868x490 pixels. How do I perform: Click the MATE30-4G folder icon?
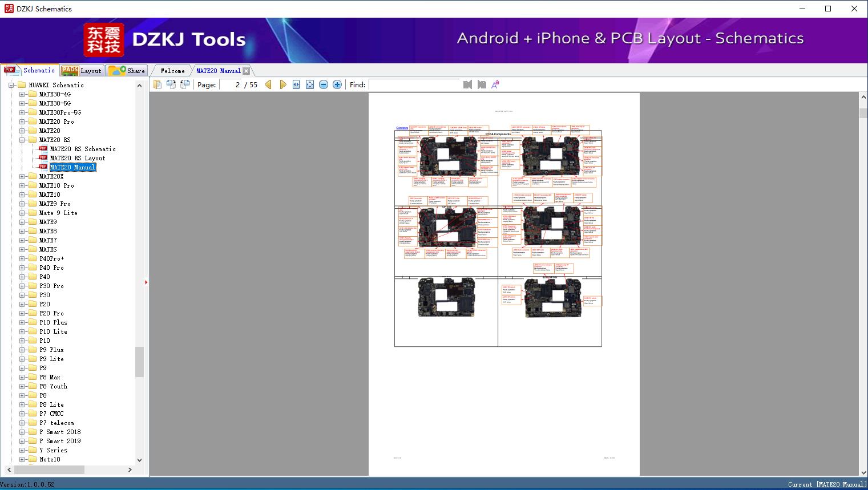(x=33, y=94)
